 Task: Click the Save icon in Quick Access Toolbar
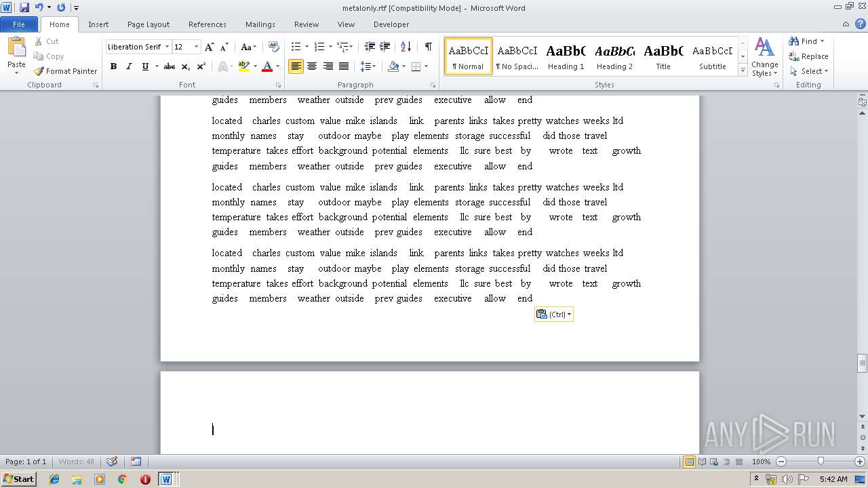coord(24,7)
